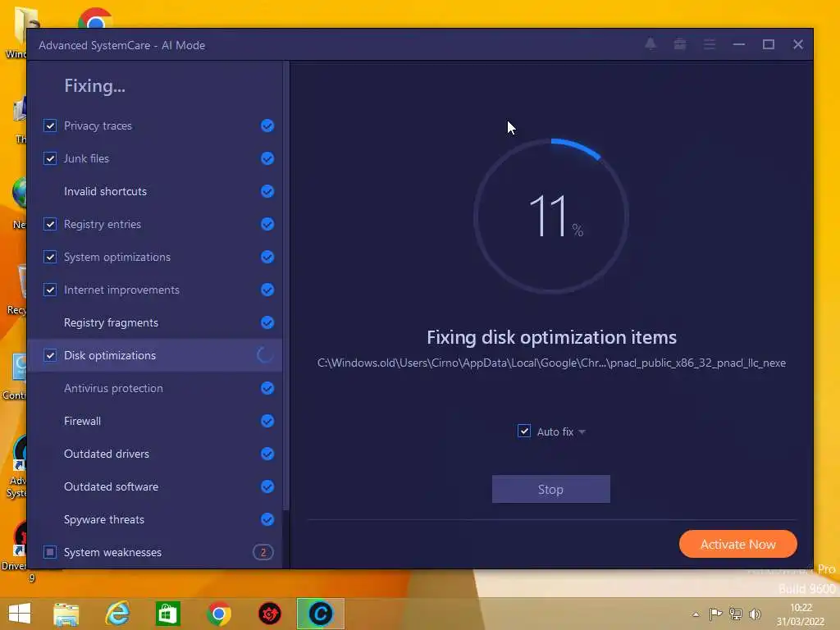The height and width of the screenshot is (630, 840).
Task: Click the count badge 2 next to System weaknesses
Action: click(x=263, y=552)
